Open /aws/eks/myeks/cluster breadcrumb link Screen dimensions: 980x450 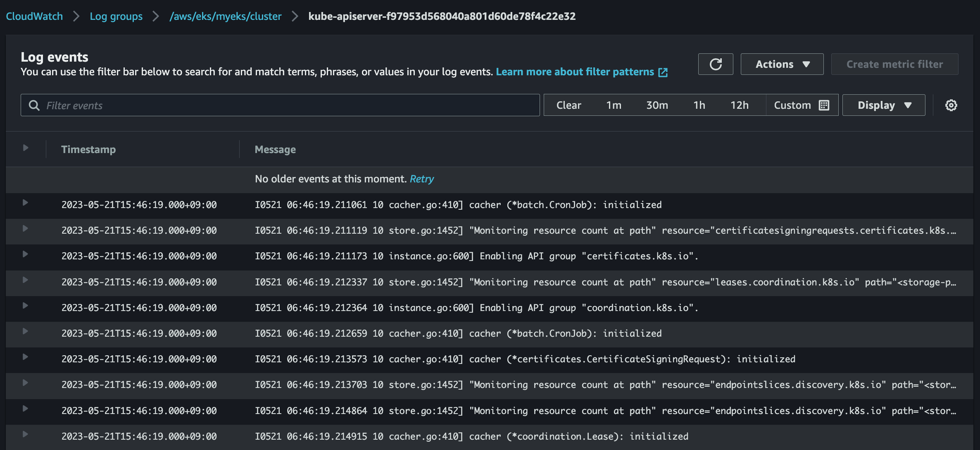click(226, 16)
